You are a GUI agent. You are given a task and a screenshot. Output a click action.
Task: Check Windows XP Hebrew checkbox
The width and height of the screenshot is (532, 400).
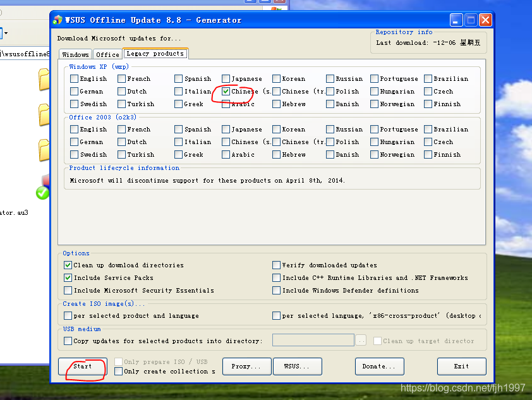[277, 104]
